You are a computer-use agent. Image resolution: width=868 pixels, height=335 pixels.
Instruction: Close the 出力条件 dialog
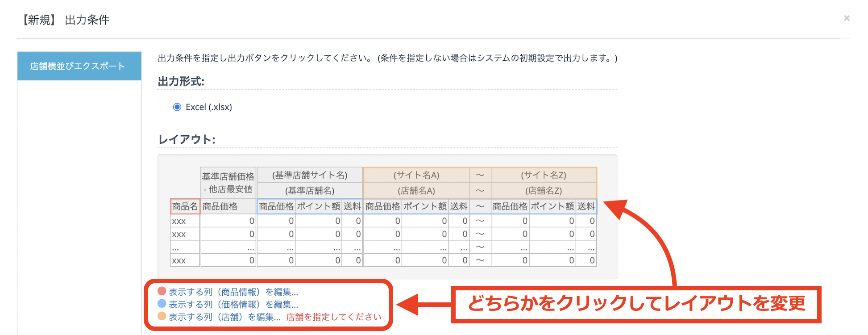coord(846,18)
